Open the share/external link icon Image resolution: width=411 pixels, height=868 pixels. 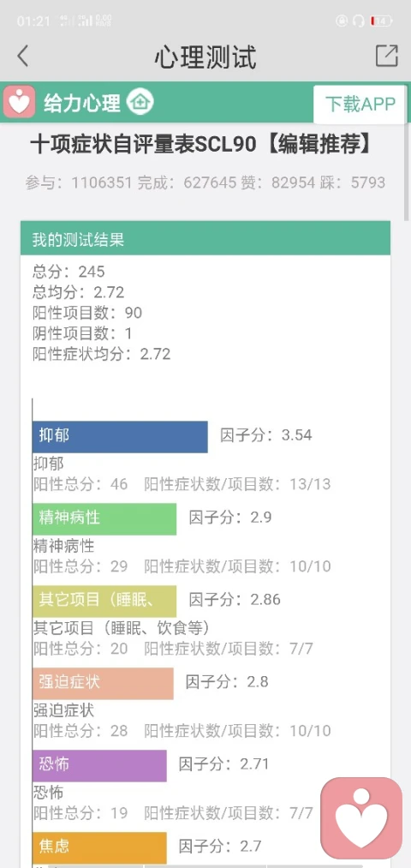tap(387, 56)
